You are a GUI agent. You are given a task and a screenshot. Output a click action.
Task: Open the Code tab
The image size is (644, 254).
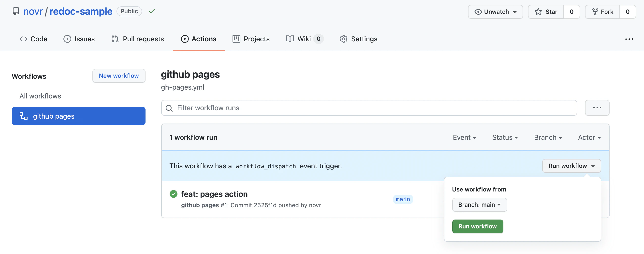[33, 39]
